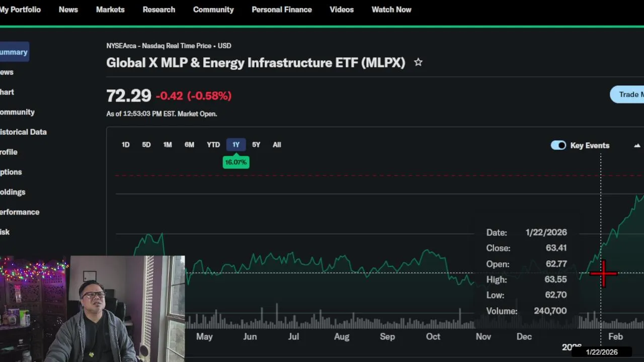Go to the News sidebar section
This screenshot has width=644, height=362.
click(x=7, y=72)
